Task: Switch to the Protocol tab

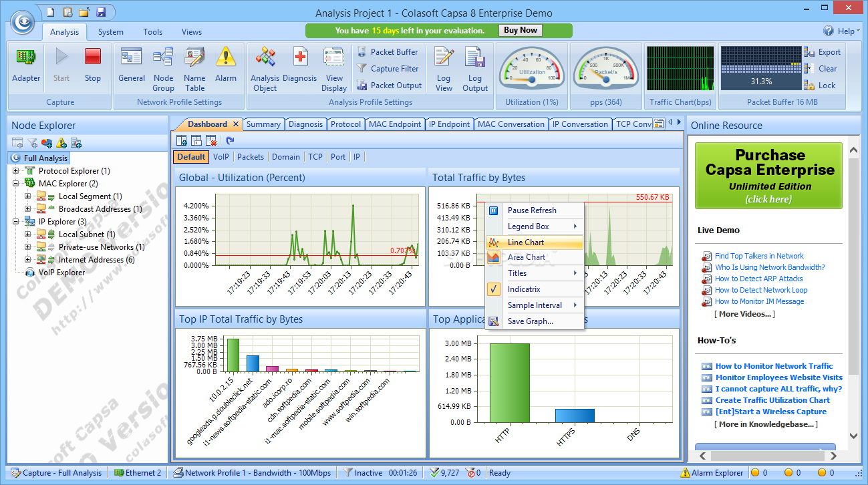Action: (345, 124)
